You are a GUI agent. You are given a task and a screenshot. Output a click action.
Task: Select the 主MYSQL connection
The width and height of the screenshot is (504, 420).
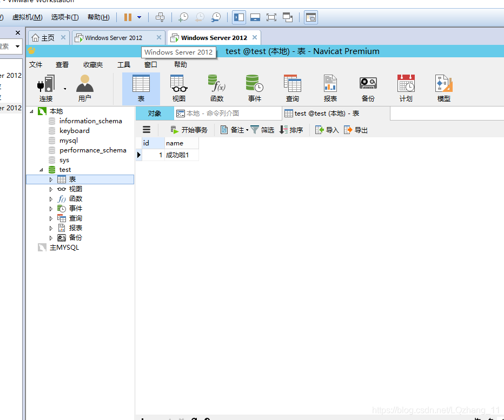pyautogui.click(x=64, y=248)
